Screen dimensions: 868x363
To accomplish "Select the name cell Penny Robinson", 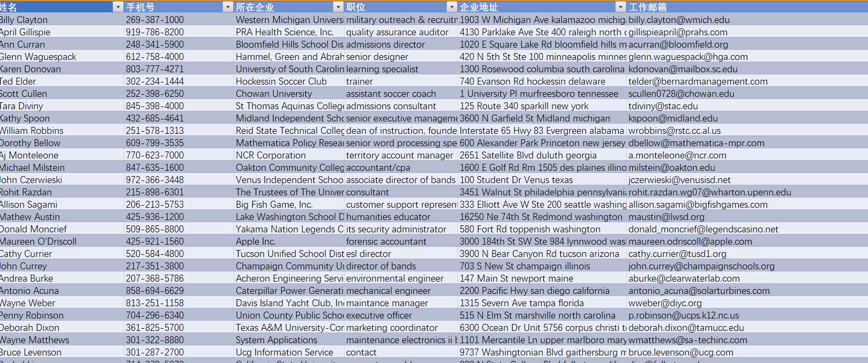I will pos(62,315).
